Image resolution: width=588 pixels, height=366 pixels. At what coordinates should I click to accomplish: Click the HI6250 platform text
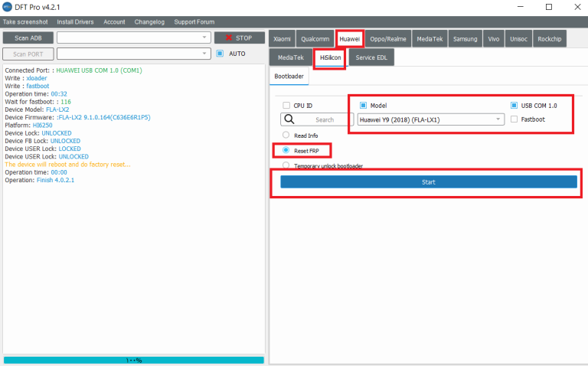42,126
